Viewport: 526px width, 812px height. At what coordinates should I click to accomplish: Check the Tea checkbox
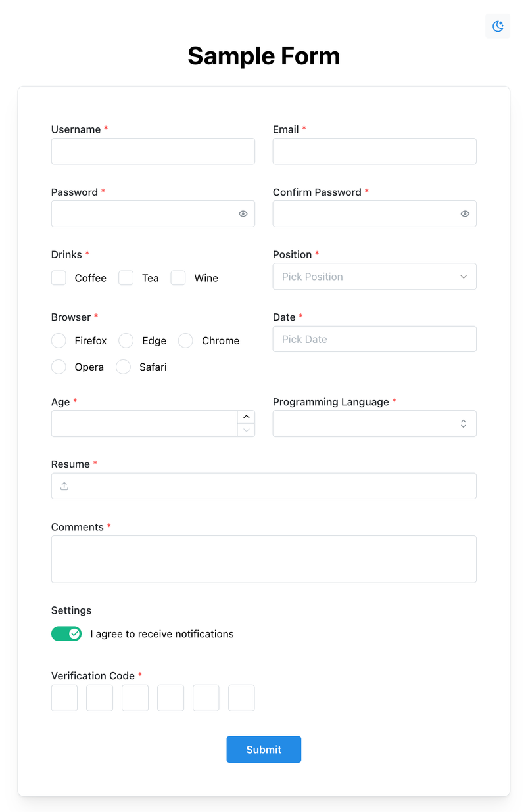coord(126,278)
